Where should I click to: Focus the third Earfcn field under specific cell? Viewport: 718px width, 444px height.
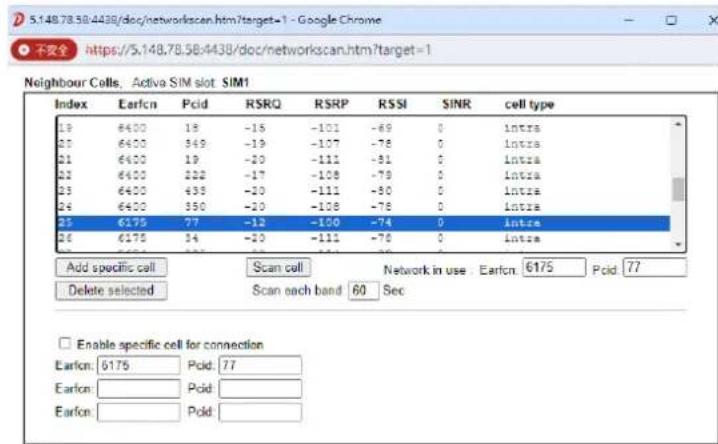pyautogui.click(x=139, y=412)
